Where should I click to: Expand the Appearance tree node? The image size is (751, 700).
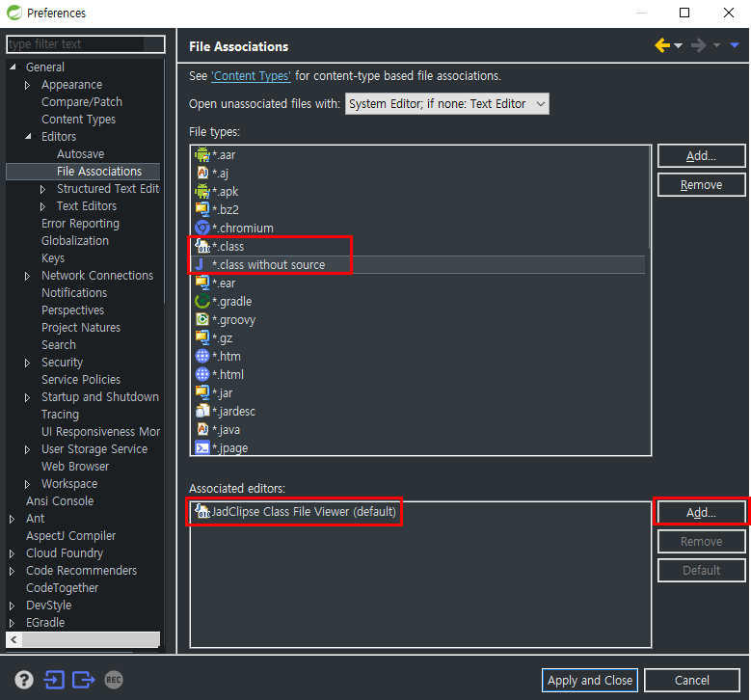click(27, 85)
